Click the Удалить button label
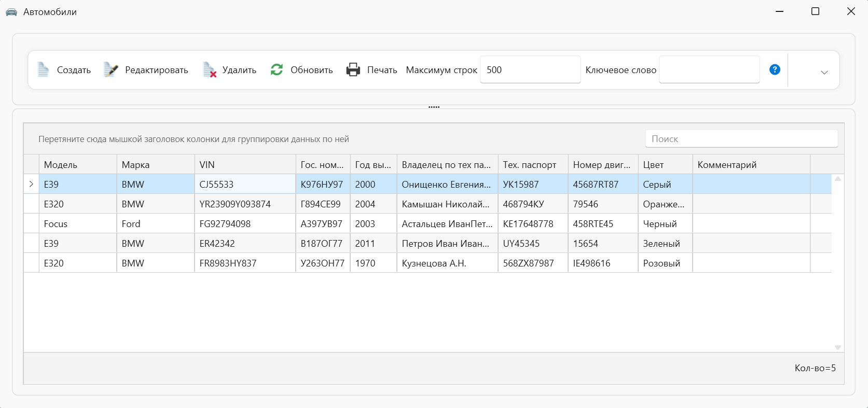Image resolution: width=868 pixels, height=408 pixels. pyautogui.click(x=239, y=70)
